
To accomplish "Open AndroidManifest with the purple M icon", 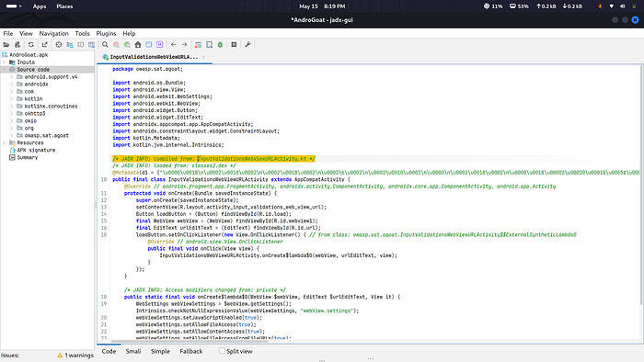I will point(160,45).
